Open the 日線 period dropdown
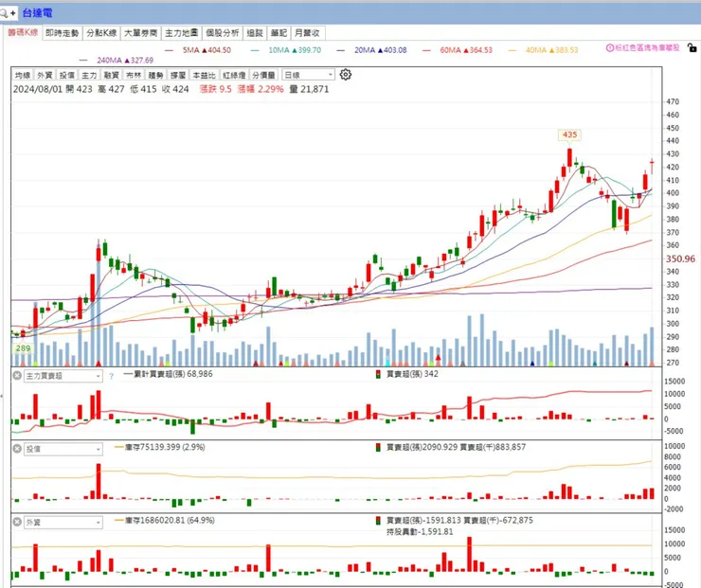The image size is (701, 588). pyautogui.click(x=308, y=75)
